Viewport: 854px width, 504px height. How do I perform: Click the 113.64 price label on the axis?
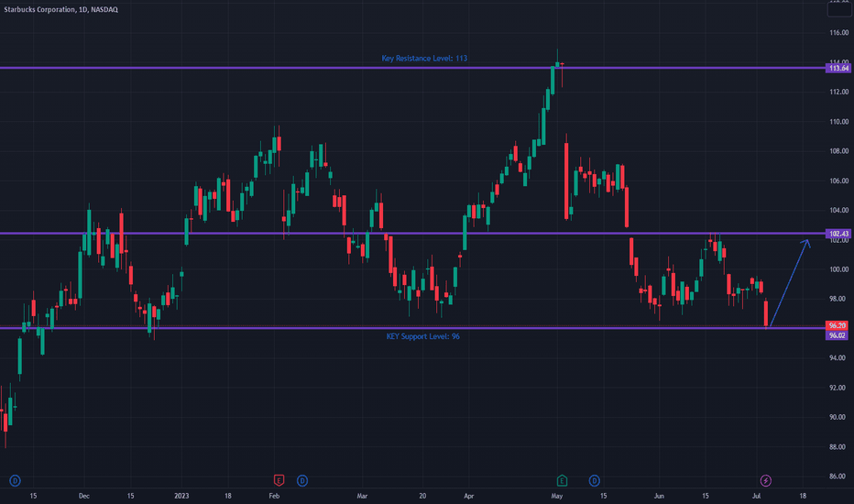pyautogui.click(x=838, y=68)
